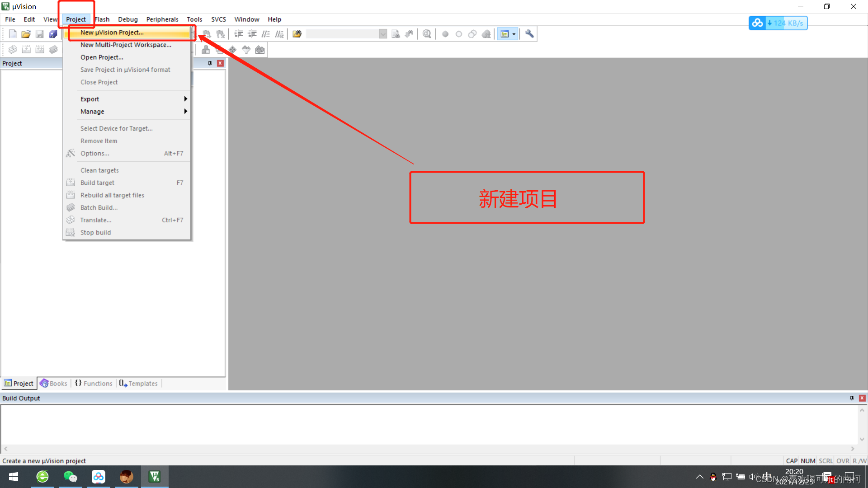The width and height of the screenshot is (868, 488).
Task: Click the Open Project menu item
Action: coord(101,56)
